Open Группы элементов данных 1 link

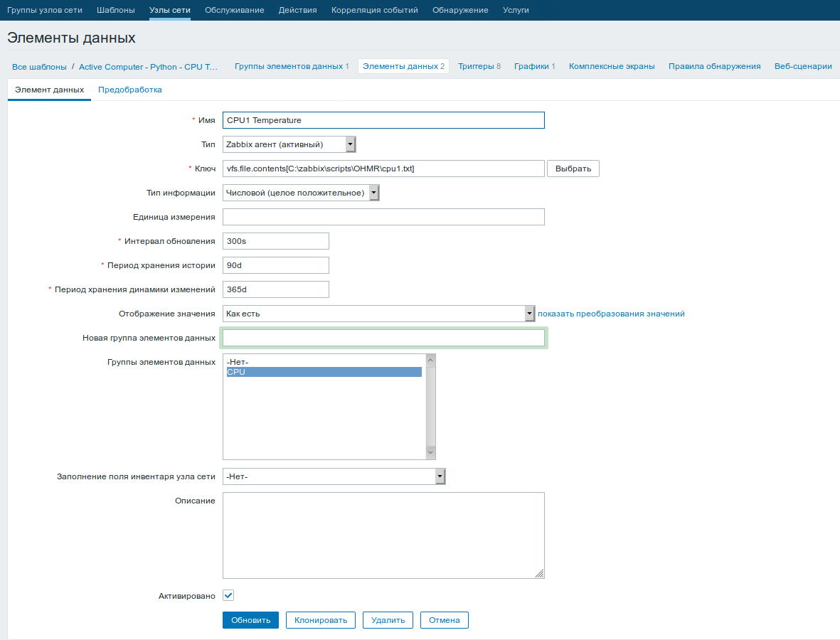(x=292, y=66)
